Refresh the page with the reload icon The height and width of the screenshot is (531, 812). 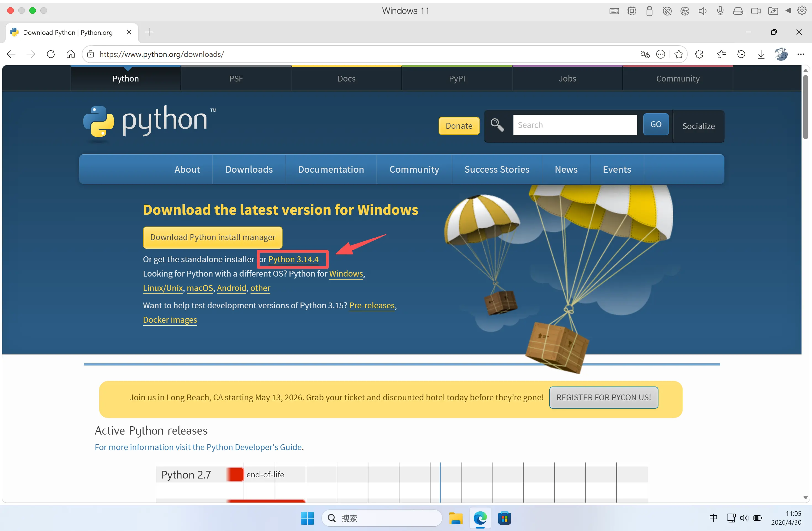coord(51,54)
